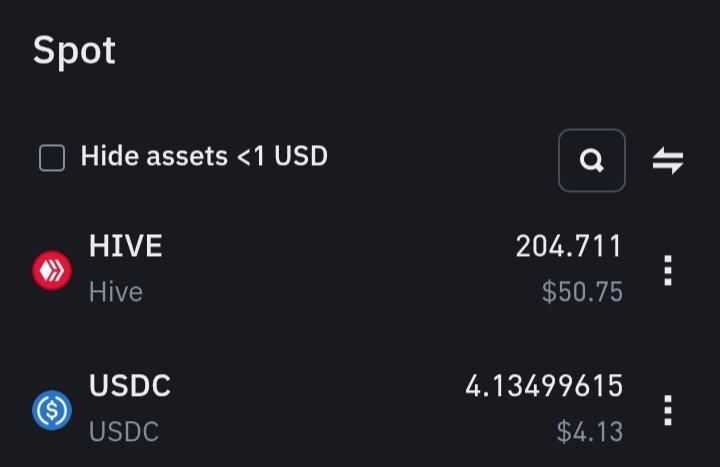The image size is (720, 467).
Task: Click the $4.13 fiat value
Action: (590, 432)
